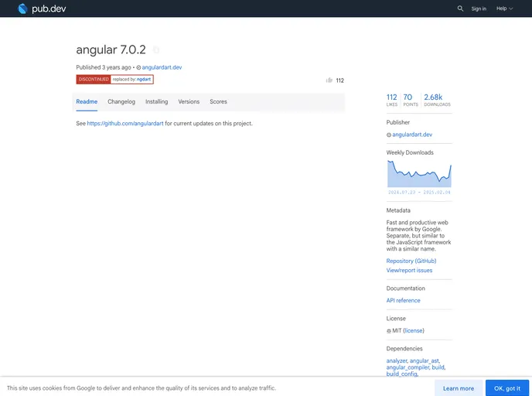The width and height of the screenshot is (532, 396).
Task: Click Sign in in the header
Action: coord(479,9)
